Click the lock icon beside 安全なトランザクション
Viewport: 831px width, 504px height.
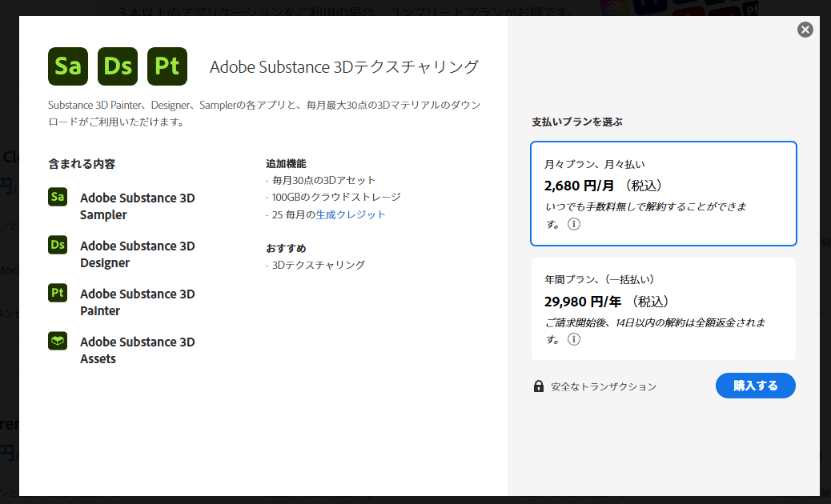point(539,386)
